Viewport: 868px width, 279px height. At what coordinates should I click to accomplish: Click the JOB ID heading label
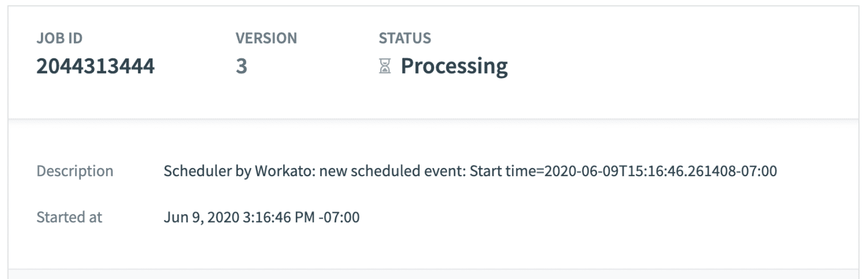point(59,38)
